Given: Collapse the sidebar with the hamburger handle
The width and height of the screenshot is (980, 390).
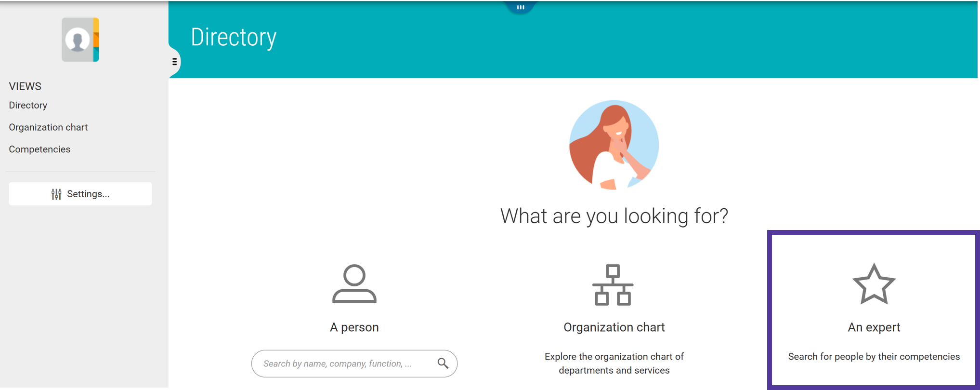Looking at the screenshot, I should (x=174, y=62).
